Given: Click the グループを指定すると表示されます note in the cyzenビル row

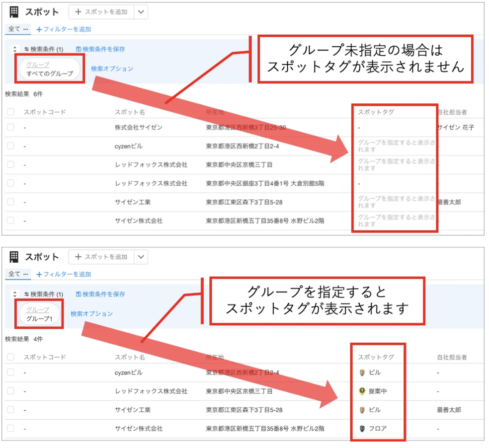Looking at the screenshot, I should (x=396, y=146).
